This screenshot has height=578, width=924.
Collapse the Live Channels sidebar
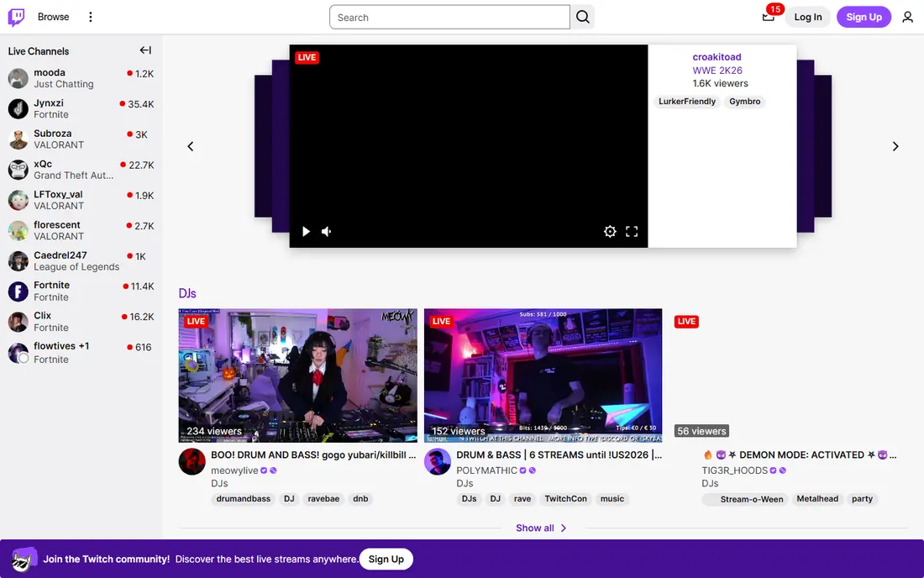point(145,50)
